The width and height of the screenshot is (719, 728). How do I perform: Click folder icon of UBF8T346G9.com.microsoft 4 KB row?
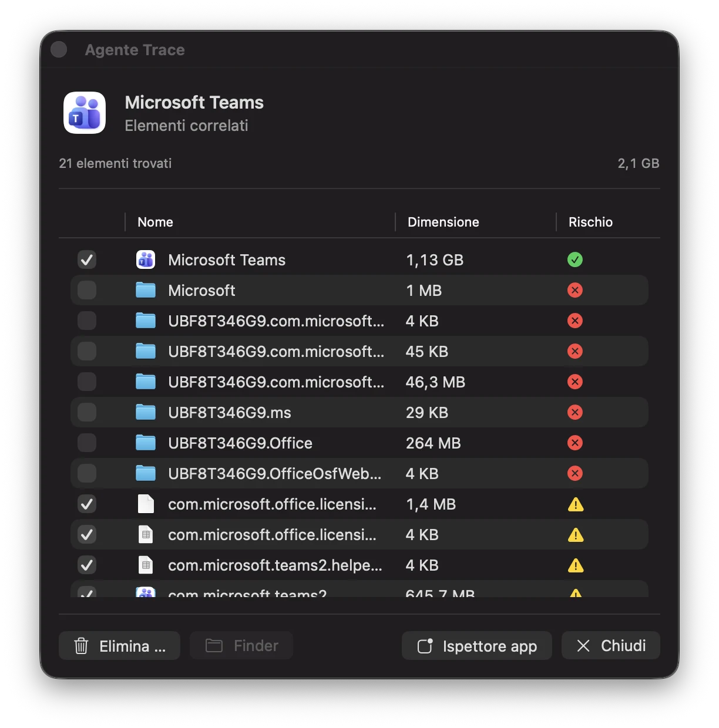pyautogui.click(x=146, y=321)
